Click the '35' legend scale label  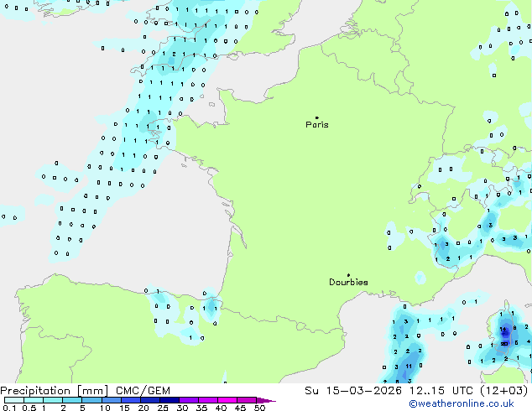201,408
